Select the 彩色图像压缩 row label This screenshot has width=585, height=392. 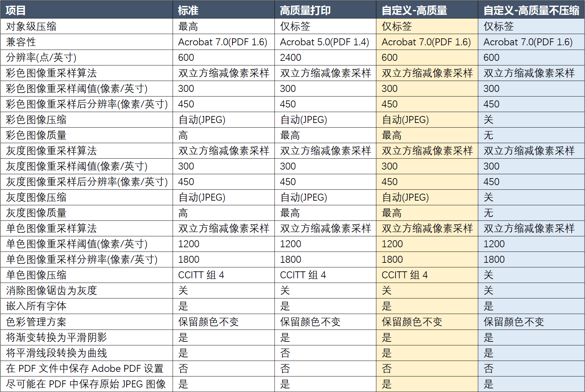point(36,120)
